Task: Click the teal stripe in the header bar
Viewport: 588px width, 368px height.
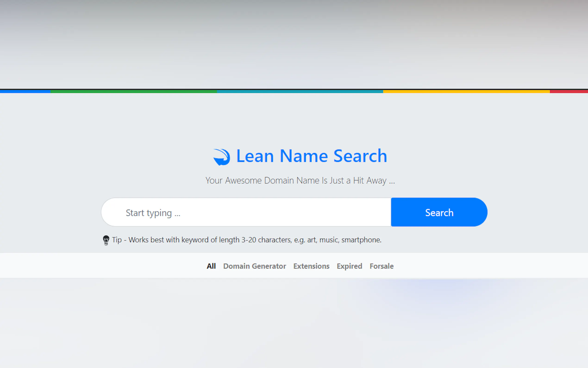Action: coord(299,92)
